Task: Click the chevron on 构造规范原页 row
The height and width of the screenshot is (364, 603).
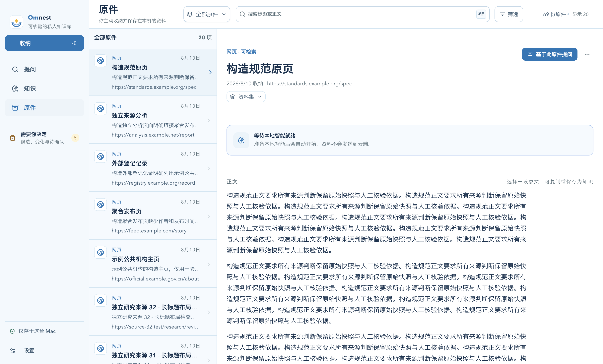Action: (210, 72)
